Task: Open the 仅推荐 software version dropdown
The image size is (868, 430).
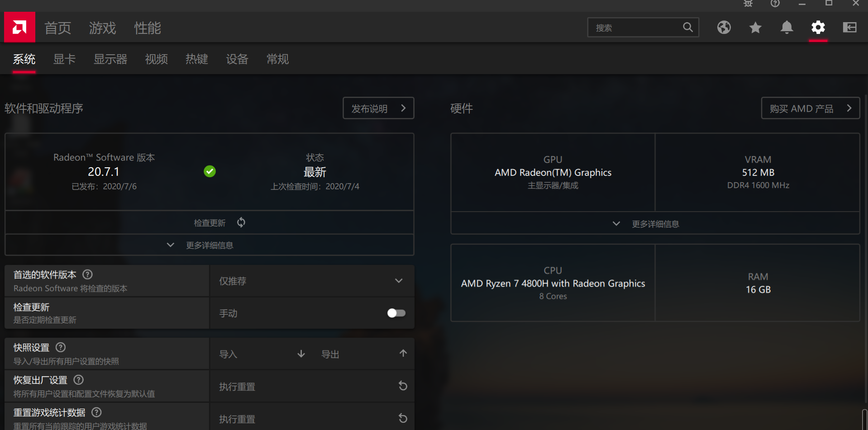Action: coord(312,281)
